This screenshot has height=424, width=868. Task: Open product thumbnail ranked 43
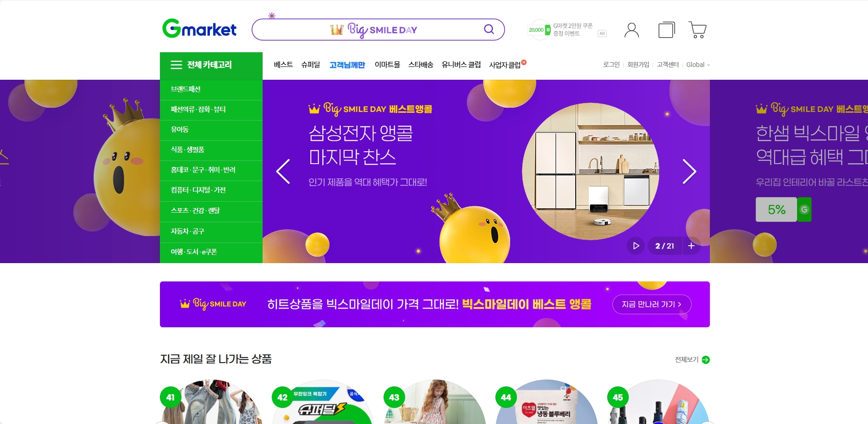point(435,402)
